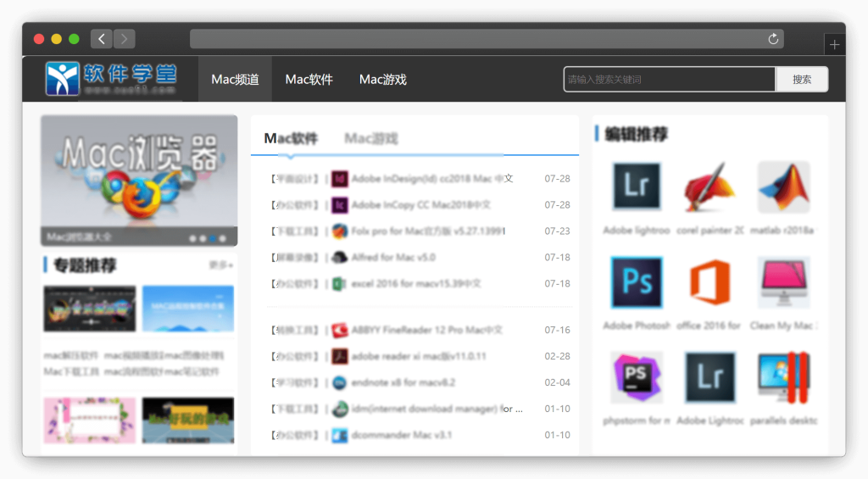Click the Office 2016 icon
868x479 pixels.
coord(709,282)
